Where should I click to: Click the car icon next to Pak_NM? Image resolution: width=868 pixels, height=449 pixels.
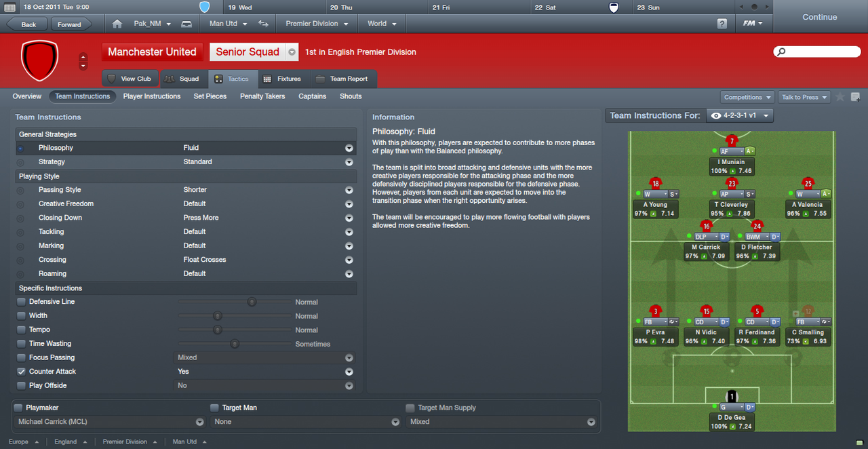pos(186,24)
